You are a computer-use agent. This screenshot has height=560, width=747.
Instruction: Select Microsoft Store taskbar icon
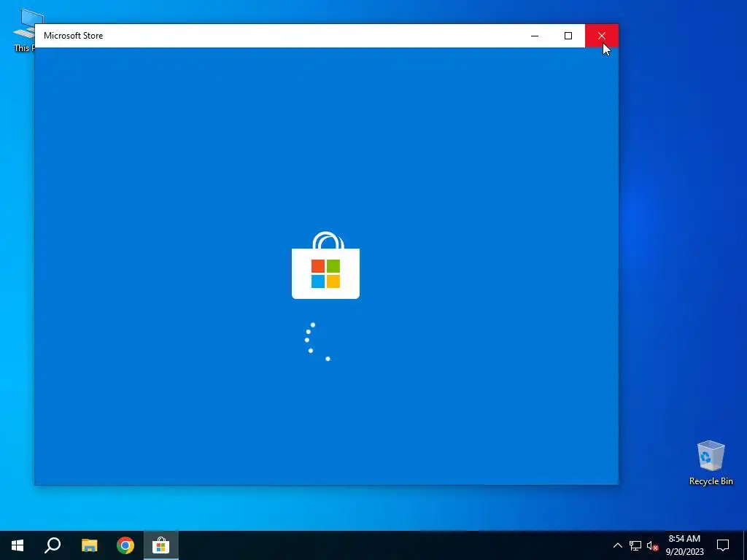pyautogui.click(x=161, y=545)
